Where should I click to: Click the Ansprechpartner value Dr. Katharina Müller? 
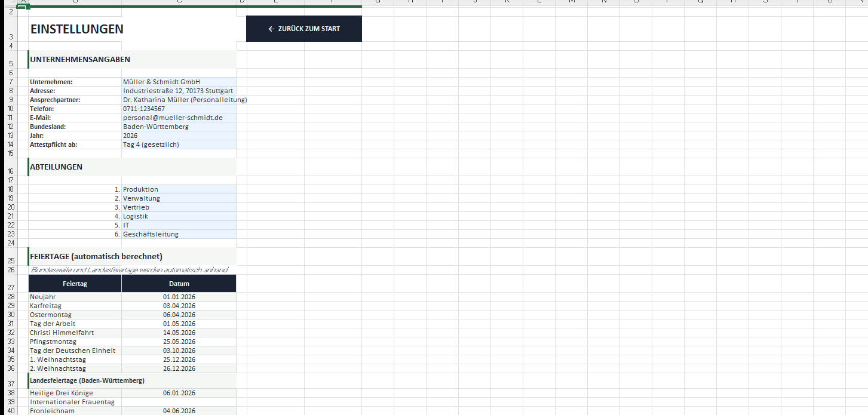[179, 100]
